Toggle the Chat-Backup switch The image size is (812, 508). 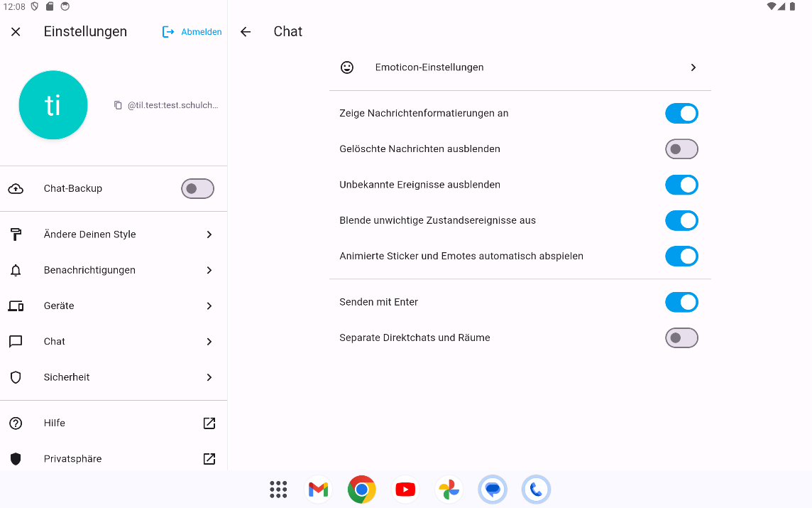point(197,189)
